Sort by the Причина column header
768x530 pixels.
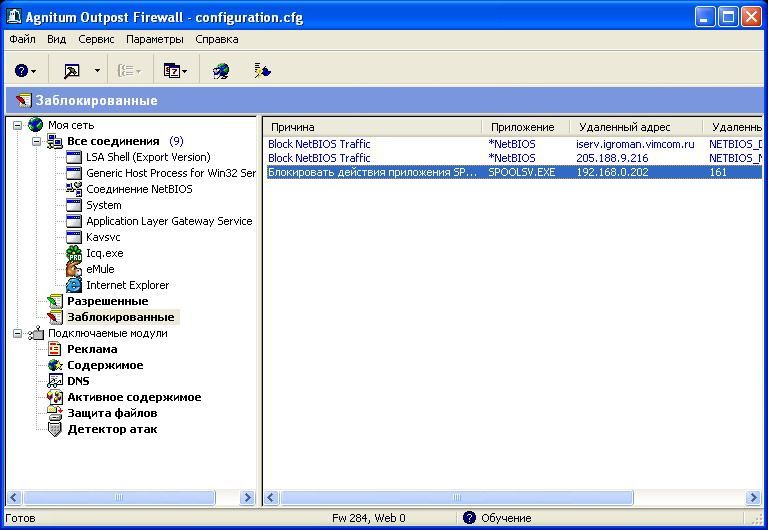click(x=373, y=127)
